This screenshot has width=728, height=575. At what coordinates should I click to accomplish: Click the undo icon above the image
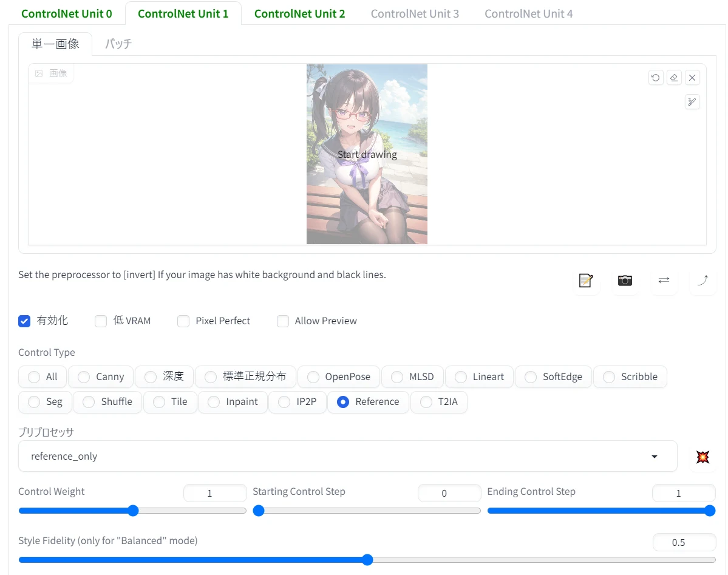[655, 78]
